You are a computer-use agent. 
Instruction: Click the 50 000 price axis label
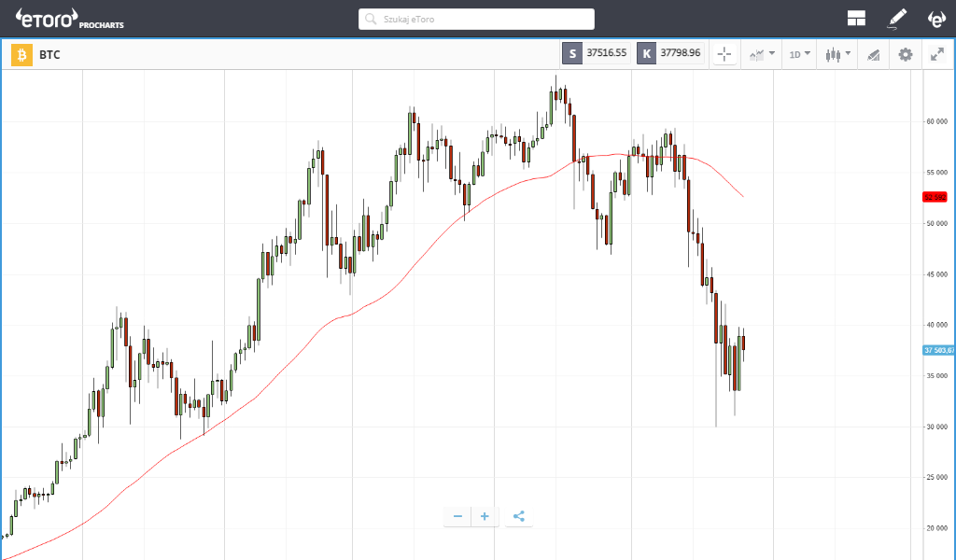(x=937, y=223)
